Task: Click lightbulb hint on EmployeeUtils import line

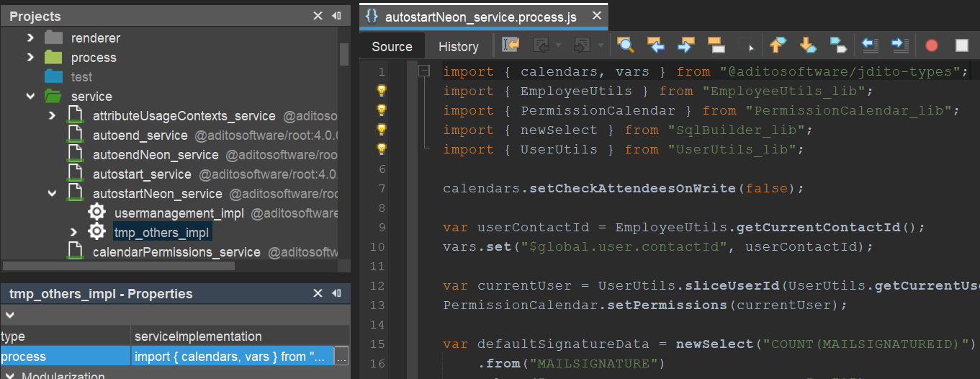Action: pyautogui.click(x=382, y=91)
